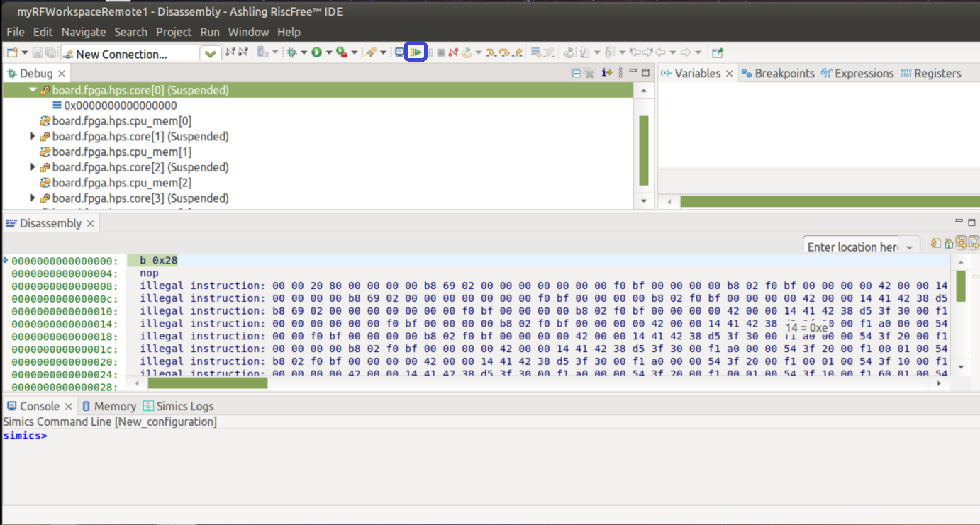The height and width of the screenshot is (525, 980).
Task: Toggle Show Source button in Disassembly view
Action: pos(974,244)
